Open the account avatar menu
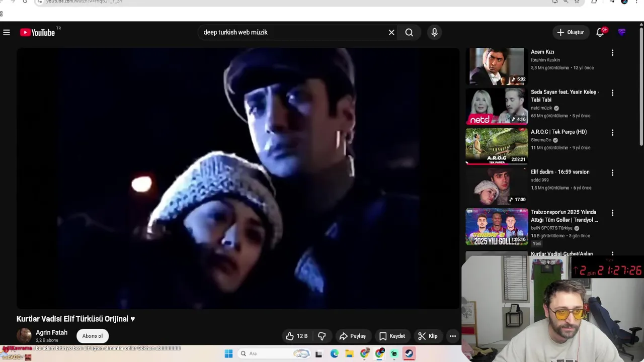This screenshot has width=644, height=362. tap(622, 32)
